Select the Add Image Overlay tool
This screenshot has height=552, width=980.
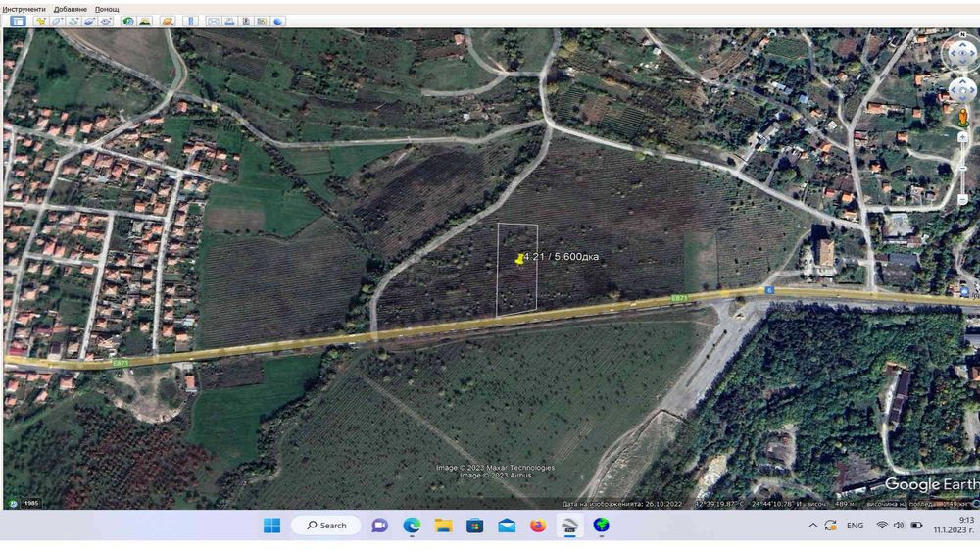pos(89,22)
